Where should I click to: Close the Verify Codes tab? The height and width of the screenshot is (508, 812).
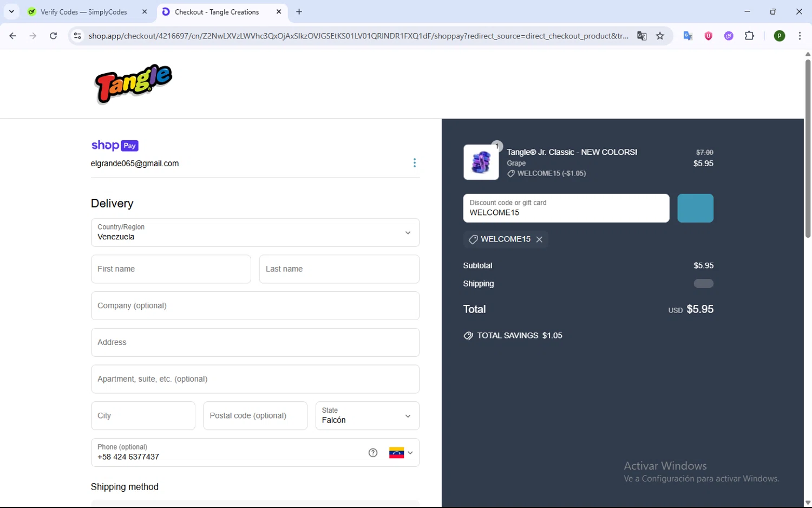tap(145, 12)
